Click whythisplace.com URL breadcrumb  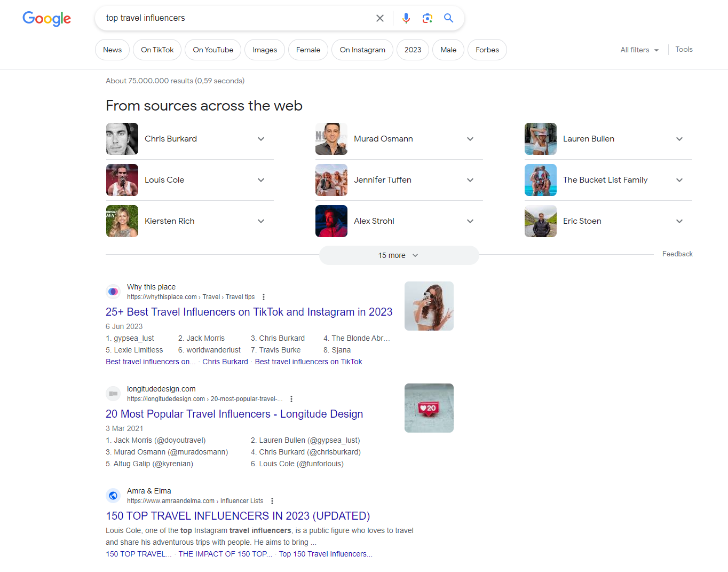[191, 297]
